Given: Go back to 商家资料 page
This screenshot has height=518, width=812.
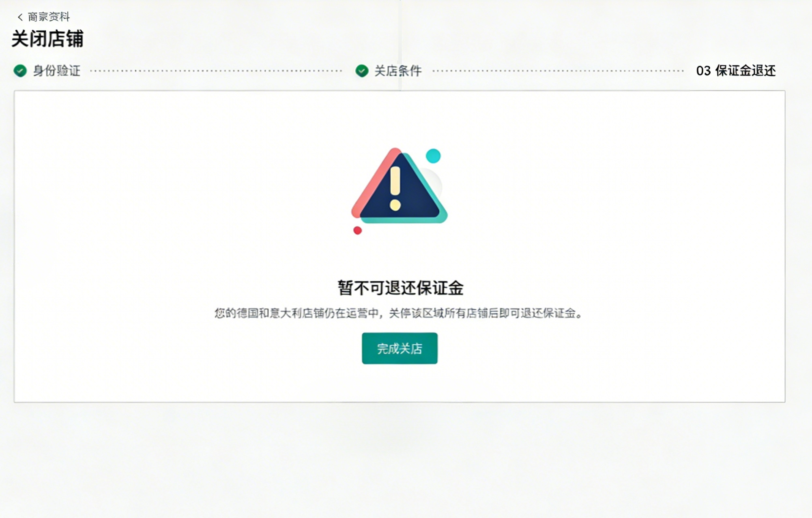Looking at the screenshot, I should click(48, 17).
